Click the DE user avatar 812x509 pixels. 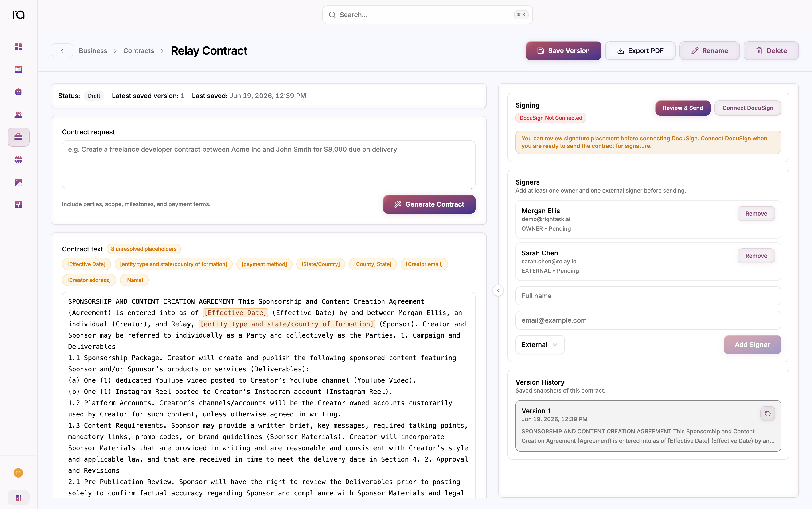coord(18,473)
